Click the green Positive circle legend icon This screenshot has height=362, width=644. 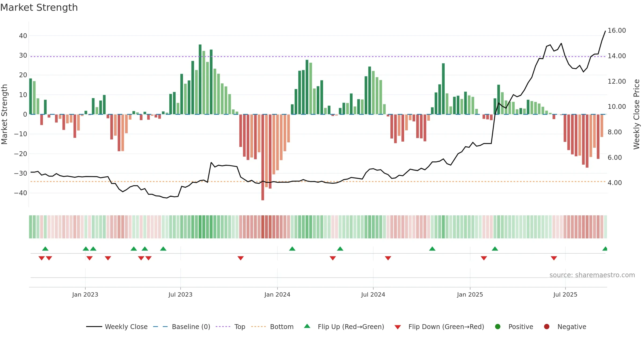coord(498,327)
